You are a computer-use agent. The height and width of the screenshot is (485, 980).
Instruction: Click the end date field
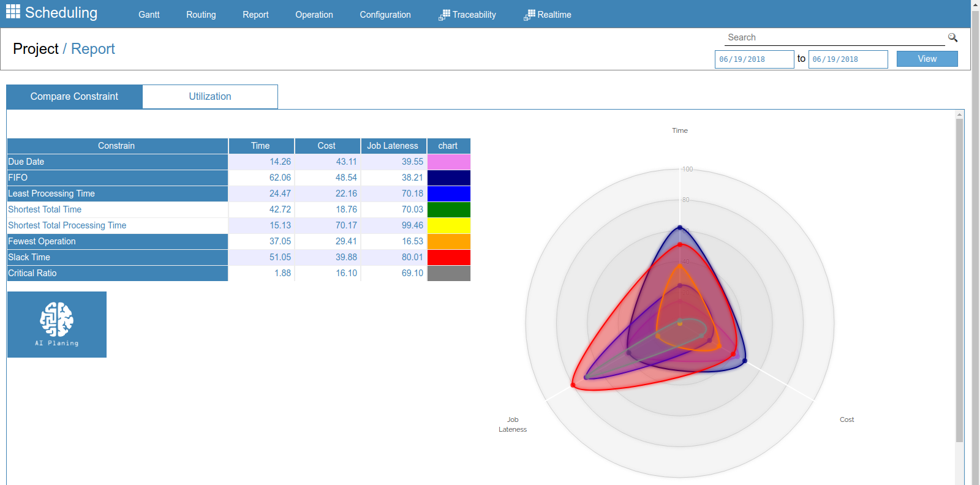point(848,59)
